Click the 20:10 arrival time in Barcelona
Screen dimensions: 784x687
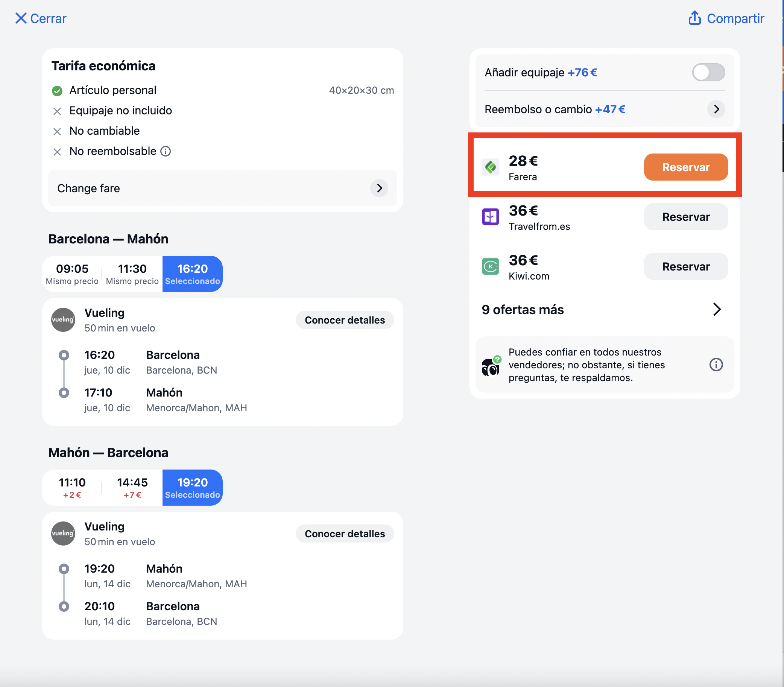coord(99,606)
